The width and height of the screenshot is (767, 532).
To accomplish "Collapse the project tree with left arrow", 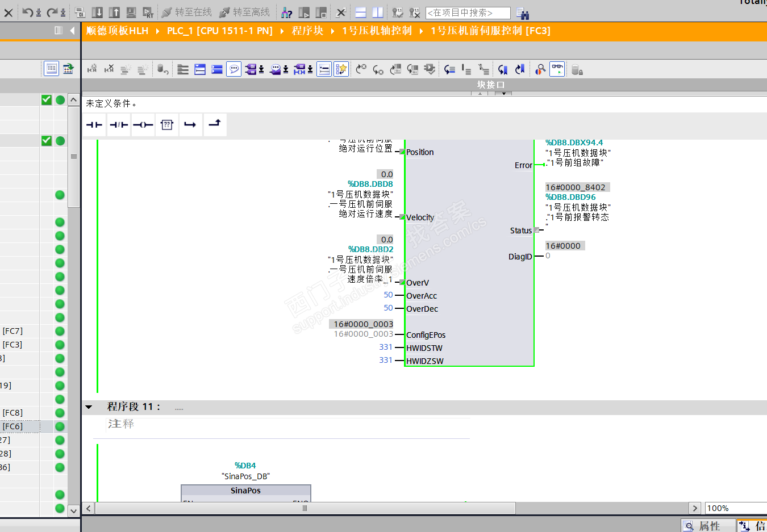I will coord(72,31).
